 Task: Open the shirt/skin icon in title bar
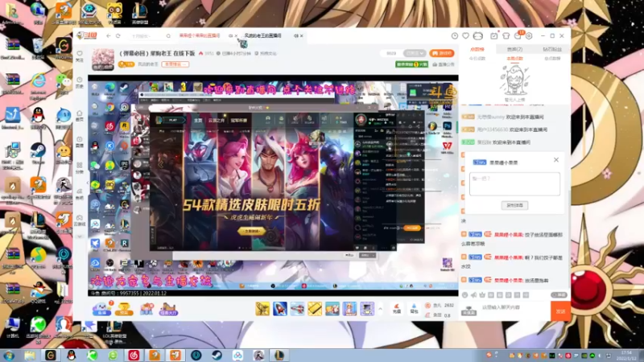(506, 36)
